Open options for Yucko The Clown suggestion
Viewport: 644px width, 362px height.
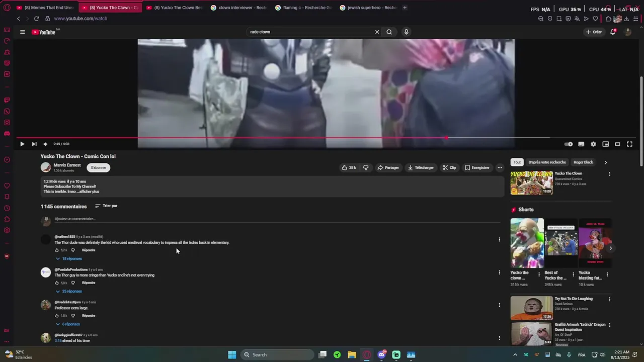609,174
